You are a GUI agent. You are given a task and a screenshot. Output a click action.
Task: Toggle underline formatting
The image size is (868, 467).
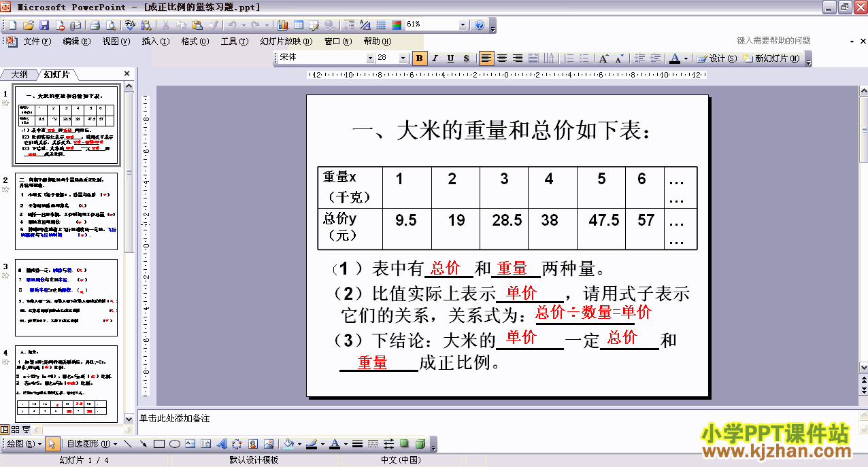(x=450, y=58)
